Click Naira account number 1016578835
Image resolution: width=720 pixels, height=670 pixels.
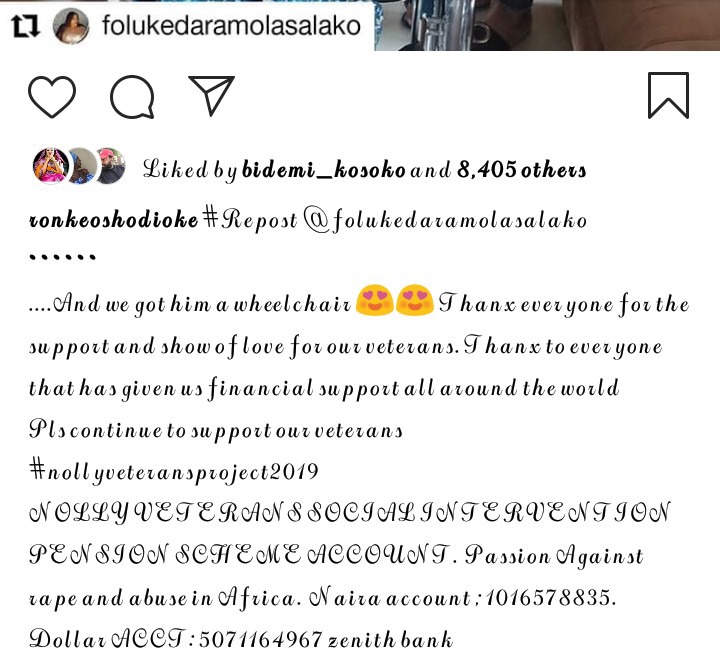pyautogui.click(x=548, y=597)
